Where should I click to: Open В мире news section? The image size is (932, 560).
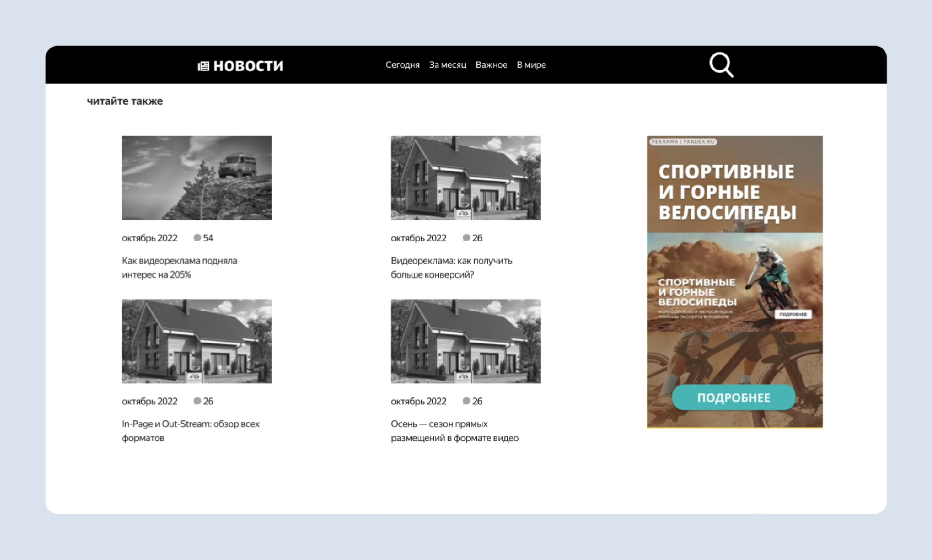click(x=531, y=65)
